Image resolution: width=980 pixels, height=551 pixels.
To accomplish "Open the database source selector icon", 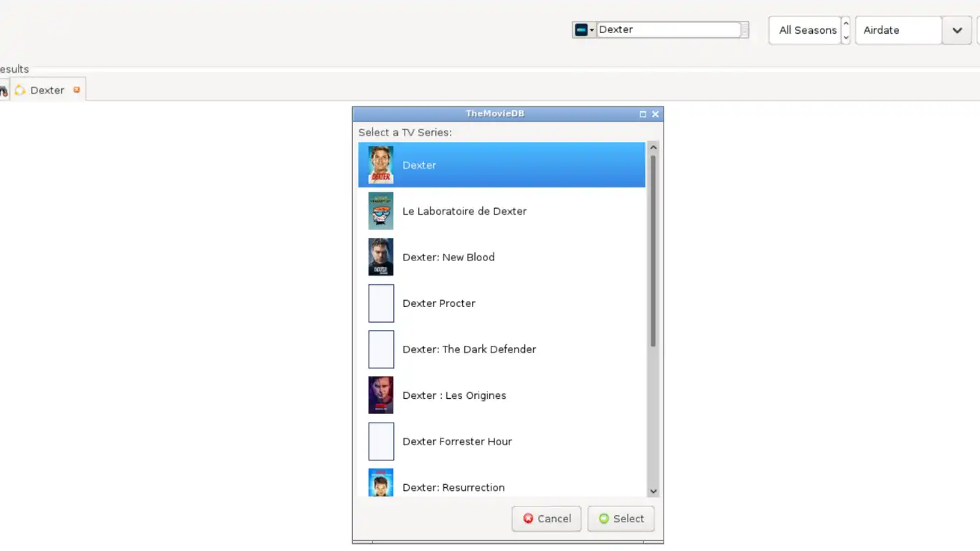I will (x=583, y=30).
